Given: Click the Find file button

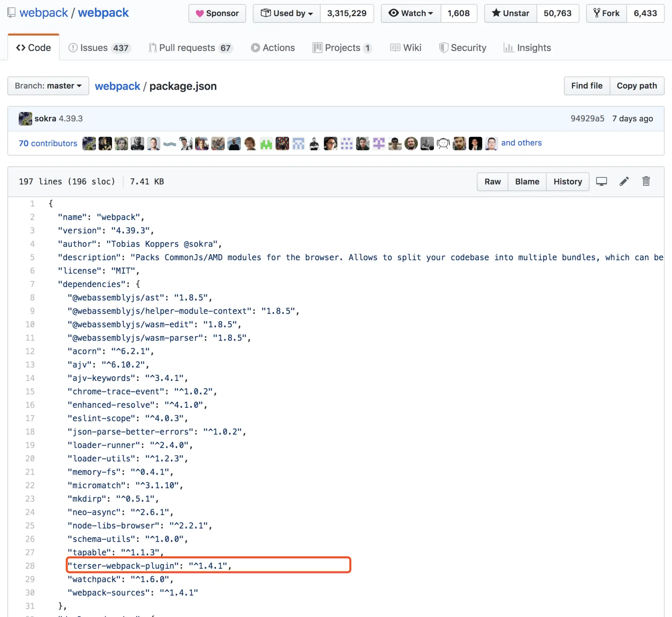Looking at the screenshot, I should (587, 86).
